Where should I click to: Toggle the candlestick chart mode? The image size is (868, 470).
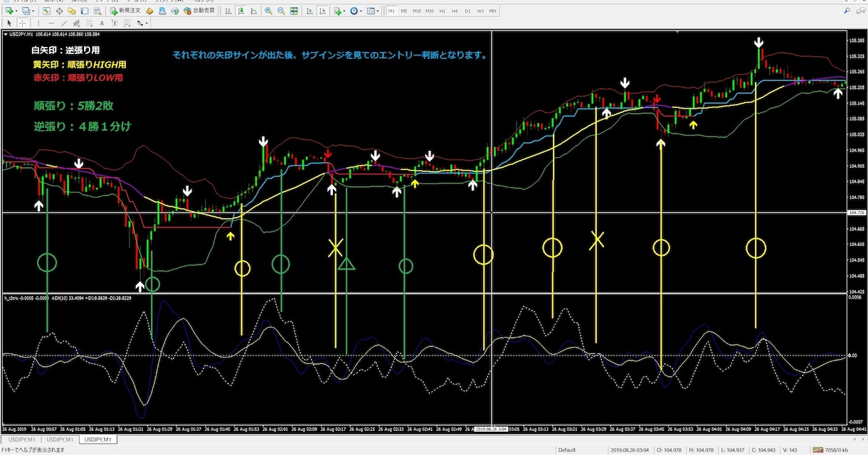point(241,11)
